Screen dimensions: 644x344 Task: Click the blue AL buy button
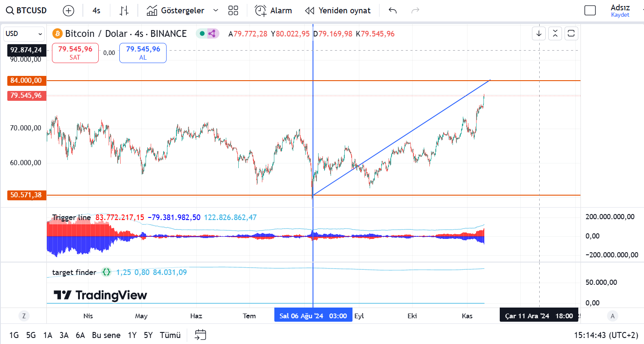click(143, 53)
